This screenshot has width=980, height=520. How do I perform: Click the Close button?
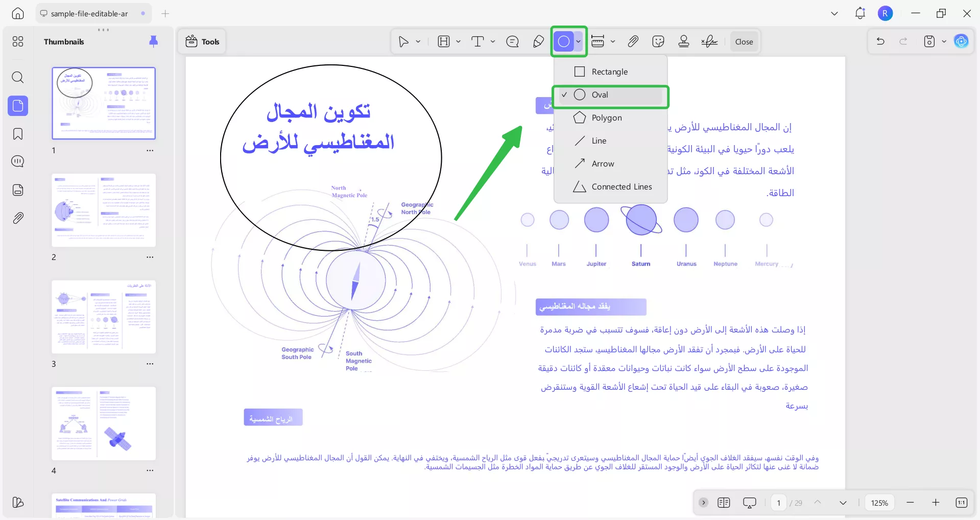pyautogui.click(x=744, y=41)
